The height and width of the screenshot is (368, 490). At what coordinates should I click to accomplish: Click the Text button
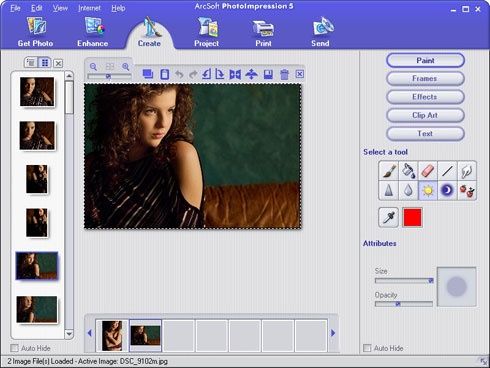(x=425, y=134)
